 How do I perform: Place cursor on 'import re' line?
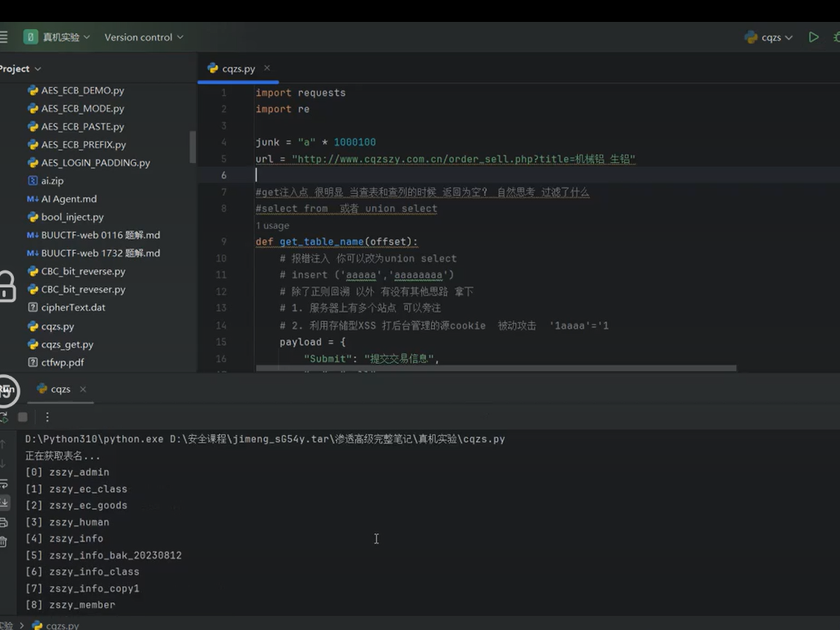tap(283, 109)
